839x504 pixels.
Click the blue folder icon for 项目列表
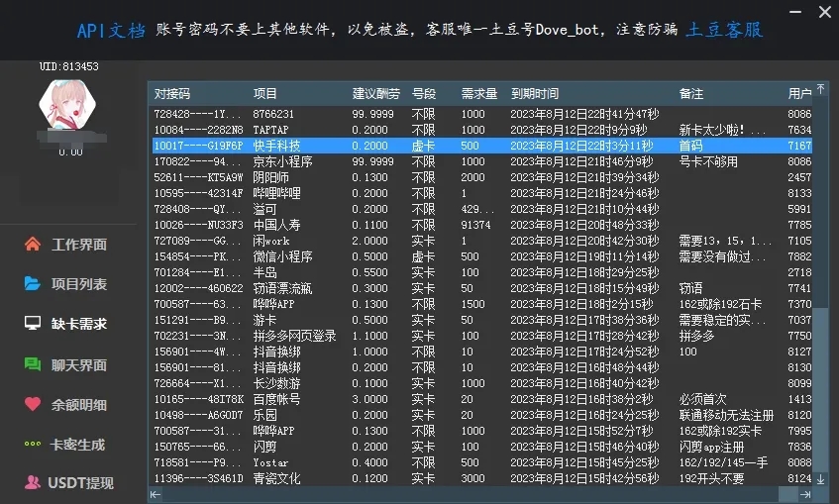click(32, 284)
